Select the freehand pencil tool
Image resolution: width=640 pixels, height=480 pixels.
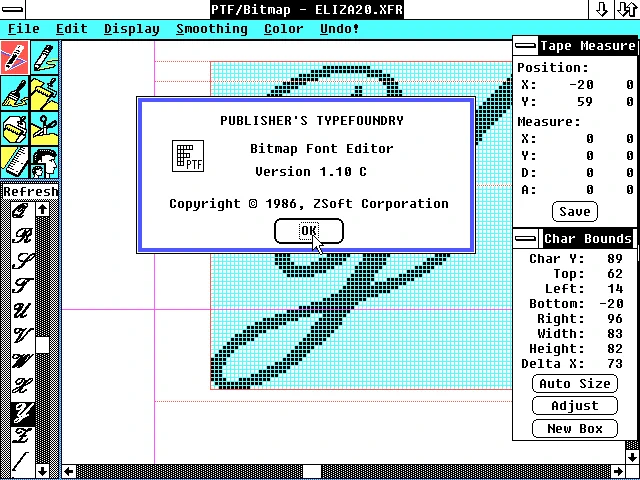click(44, 58)
